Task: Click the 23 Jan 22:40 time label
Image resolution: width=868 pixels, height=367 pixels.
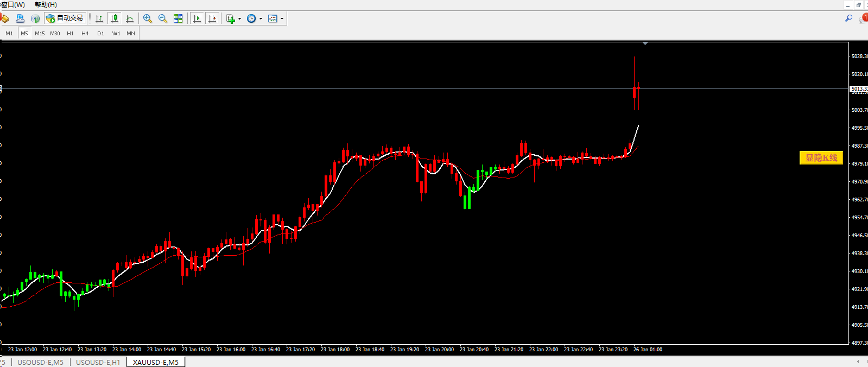Action: (579, 350)
